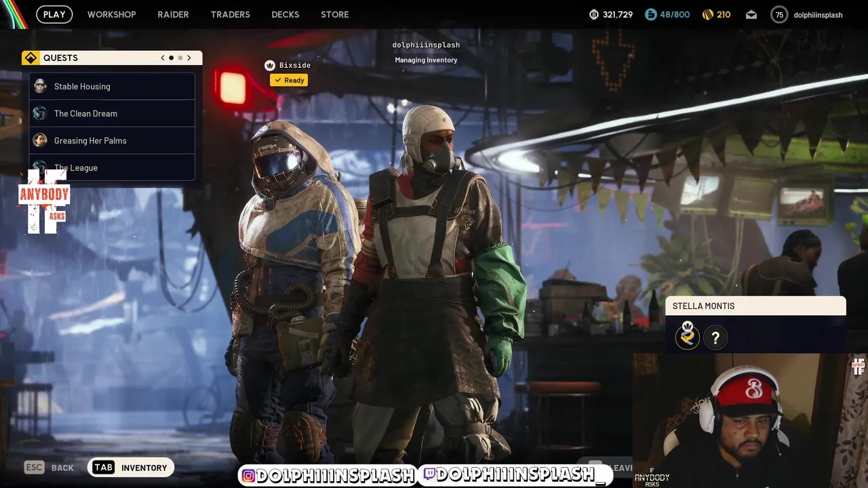The height and width of the screenshot is (488, 868).
Task: Open the Greasing Her Palms quest
Action: click(x=112, y=140)
